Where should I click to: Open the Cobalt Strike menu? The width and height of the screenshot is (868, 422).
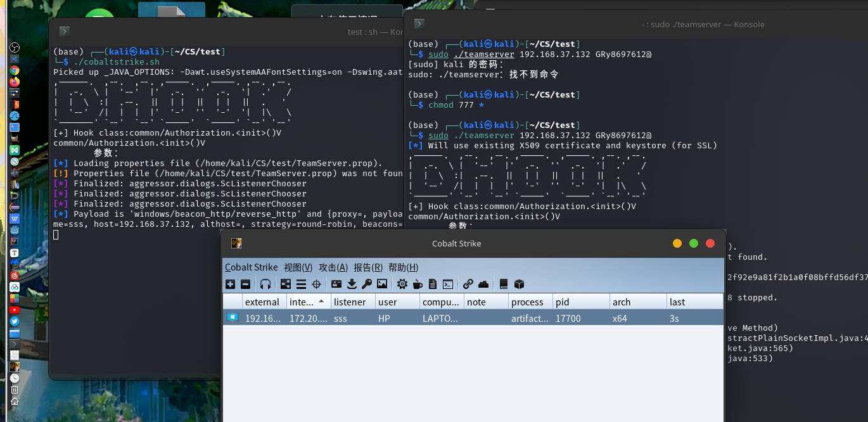tap(252, 267)
